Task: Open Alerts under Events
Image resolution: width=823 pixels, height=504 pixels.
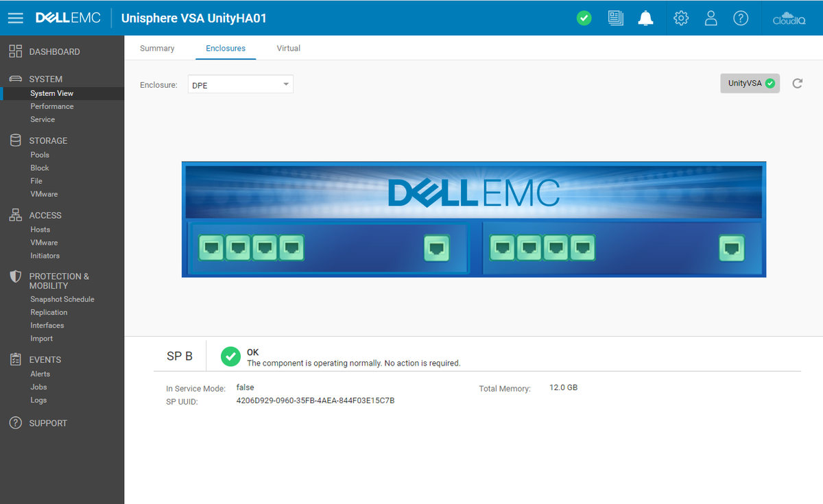Action: 40,374
